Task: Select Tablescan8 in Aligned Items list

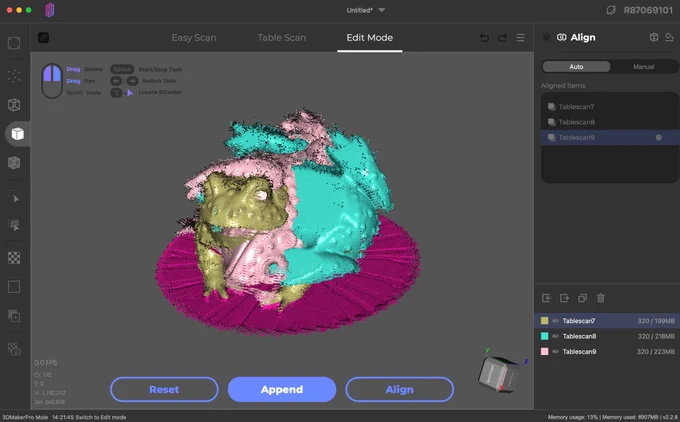Action: pos(609,122)
